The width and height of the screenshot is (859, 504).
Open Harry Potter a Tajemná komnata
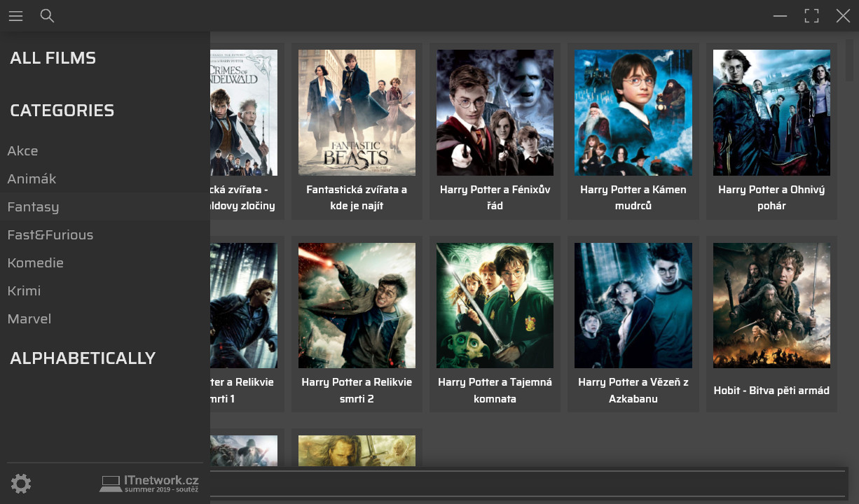pyautogui.click(x=495, y=306)
